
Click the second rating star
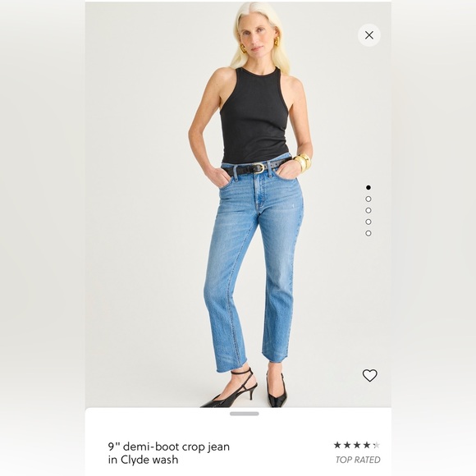point(347,445)
